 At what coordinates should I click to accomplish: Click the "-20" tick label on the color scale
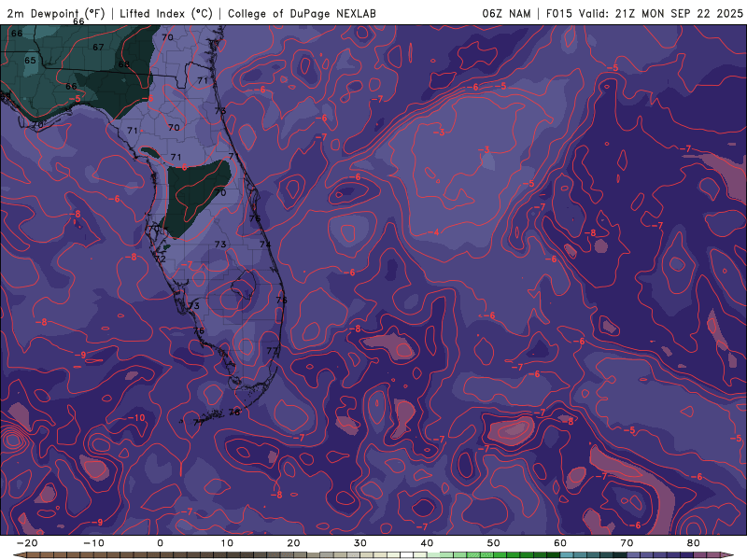(27, 543)
